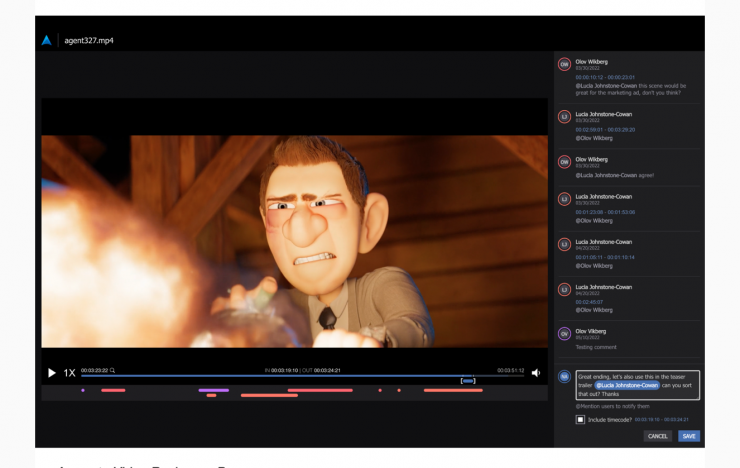Enable the Include timecode checkbox
Image resolution: width=740 pixels, height=468 pixels.
[580, 420]
